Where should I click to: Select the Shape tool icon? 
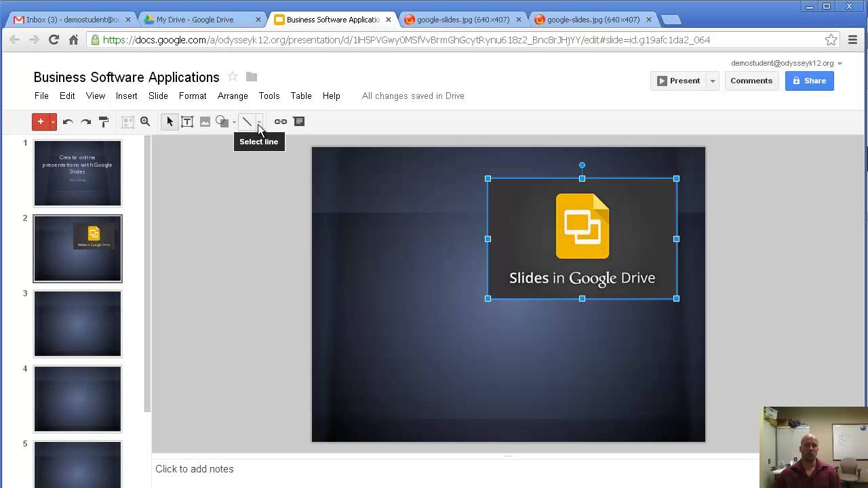[222, 121]
